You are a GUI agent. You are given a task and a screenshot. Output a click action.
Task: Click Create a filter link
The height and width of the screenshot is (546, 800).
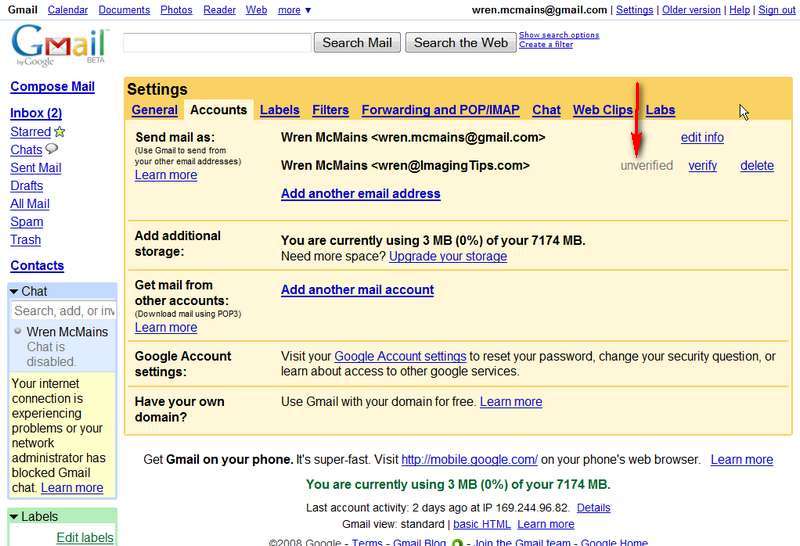[x=546, y=44]
